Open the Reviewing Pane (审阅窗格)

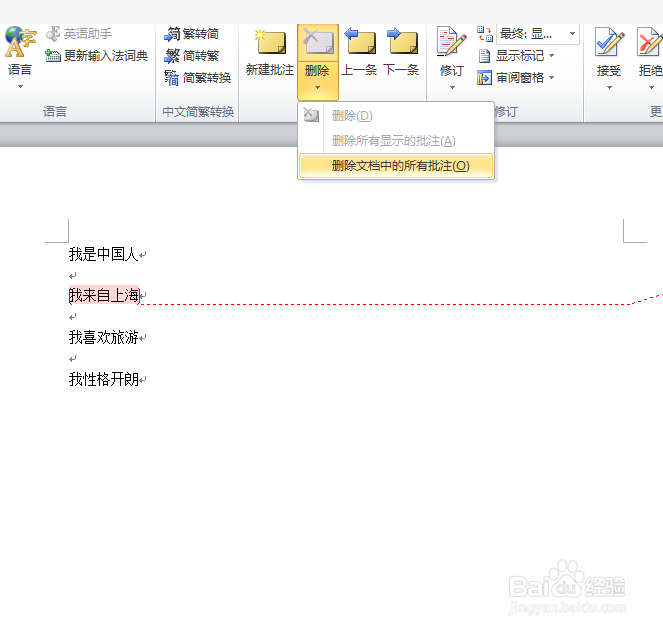[x=515, y=78]
